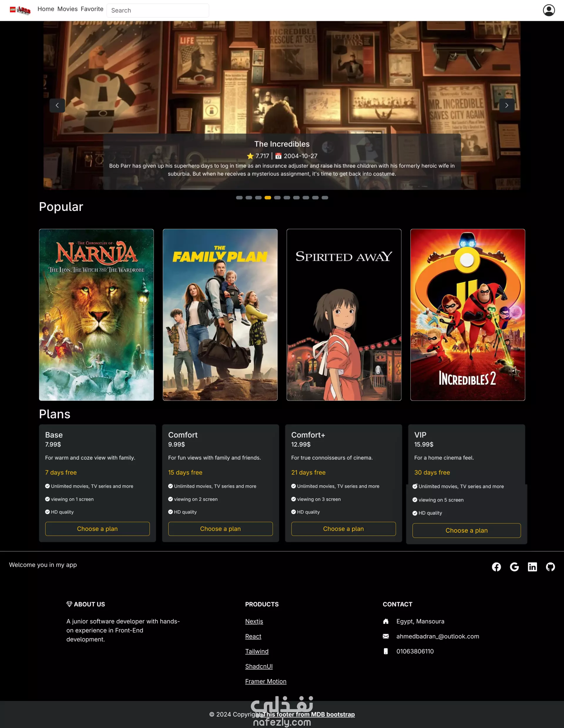Open the Incredibles 2 poster
The height and width of the screenshot is (728, 564).
coord(468,315)
